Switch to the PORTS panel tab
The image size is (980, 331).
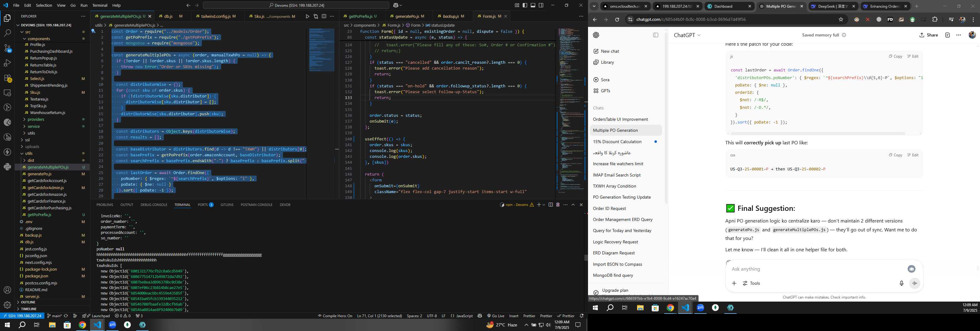point(205,205)
